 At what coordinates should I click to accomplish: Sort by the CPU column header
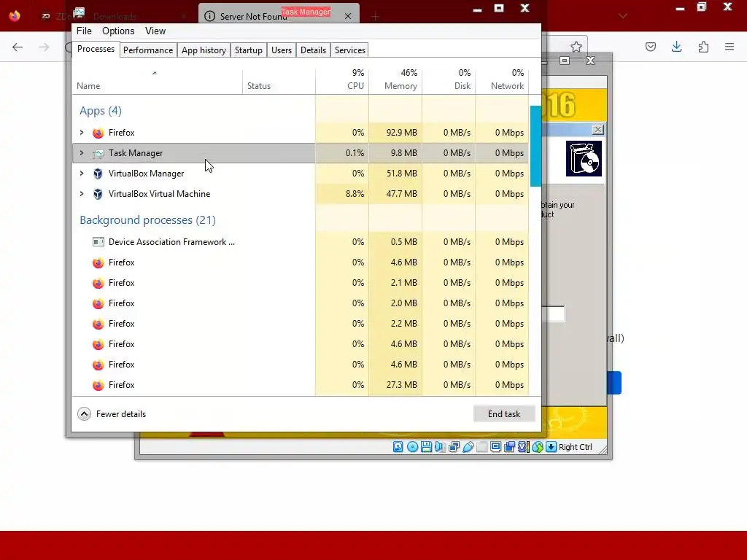tap(342, 81)
